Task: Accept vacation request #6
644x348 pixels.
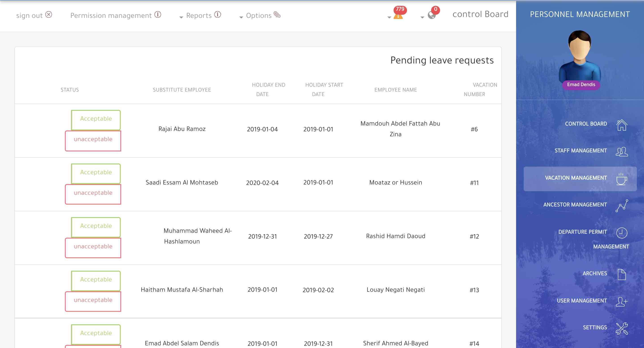Action: point(96,119)
